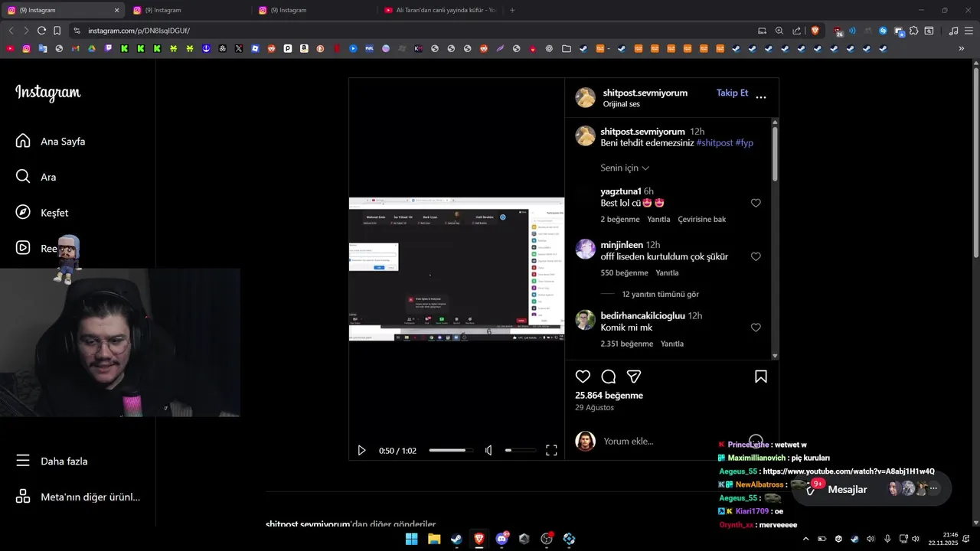Open Discord from the taskbar
Image resolution: width=980 pixels, height=551 pixels.
[x=502, y=539]
